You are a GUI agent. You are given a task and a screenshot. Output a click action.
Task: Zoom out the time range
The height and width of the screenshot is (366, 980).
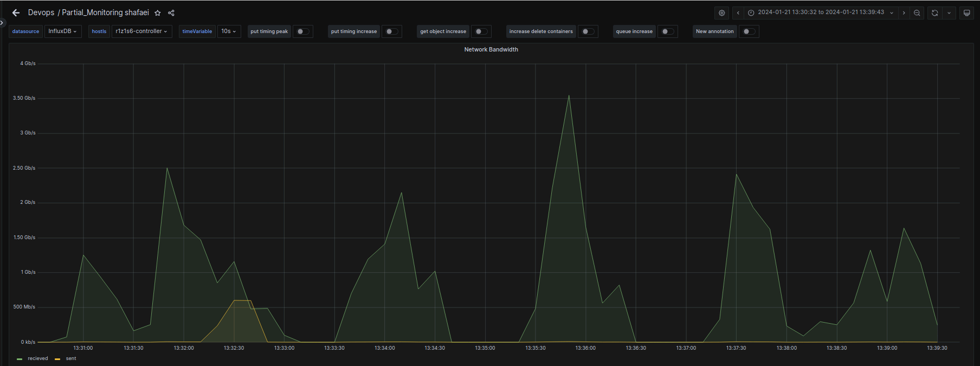[x=917, y=13]
